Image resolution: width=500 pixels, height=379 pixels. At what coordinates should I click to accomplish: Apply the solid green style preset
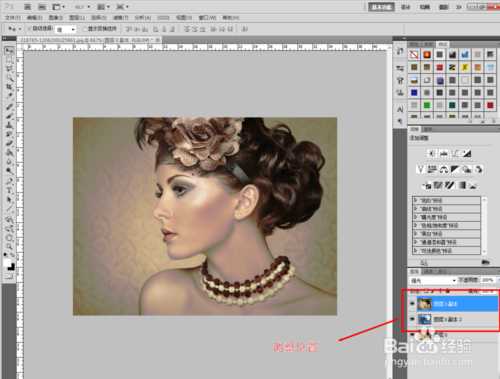(x=427, y=105)
